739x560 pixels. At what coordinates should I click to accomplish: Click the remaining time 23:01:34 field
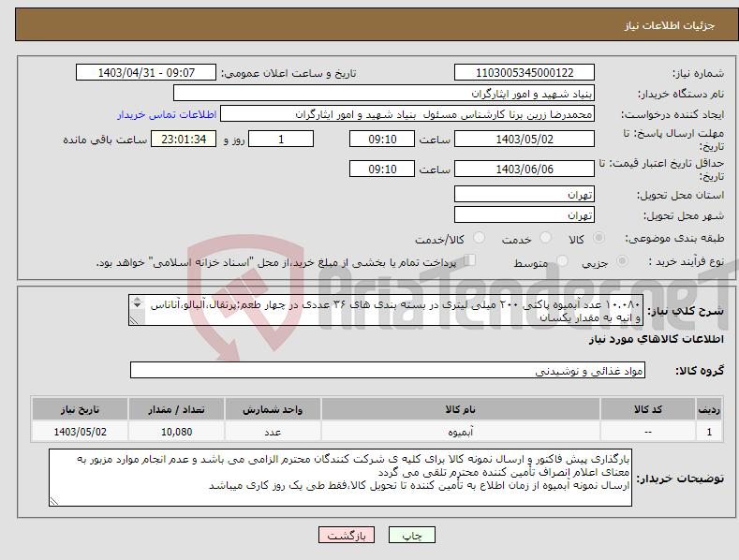coord(184,139)
